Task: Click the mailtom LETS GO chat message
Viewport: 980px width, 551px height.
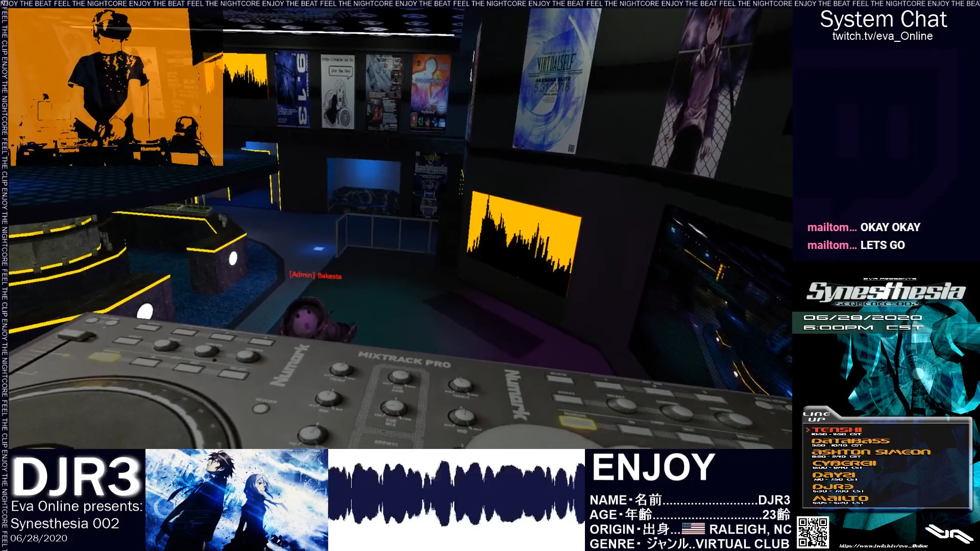Action: coord(856,245)
